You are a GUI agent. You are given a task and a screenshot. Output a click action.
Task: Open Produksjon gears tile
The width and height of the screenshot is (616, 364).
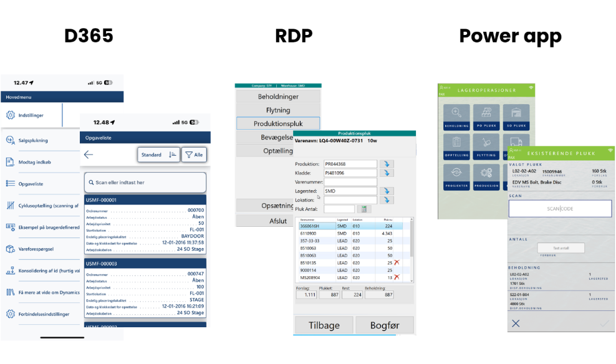486,177
